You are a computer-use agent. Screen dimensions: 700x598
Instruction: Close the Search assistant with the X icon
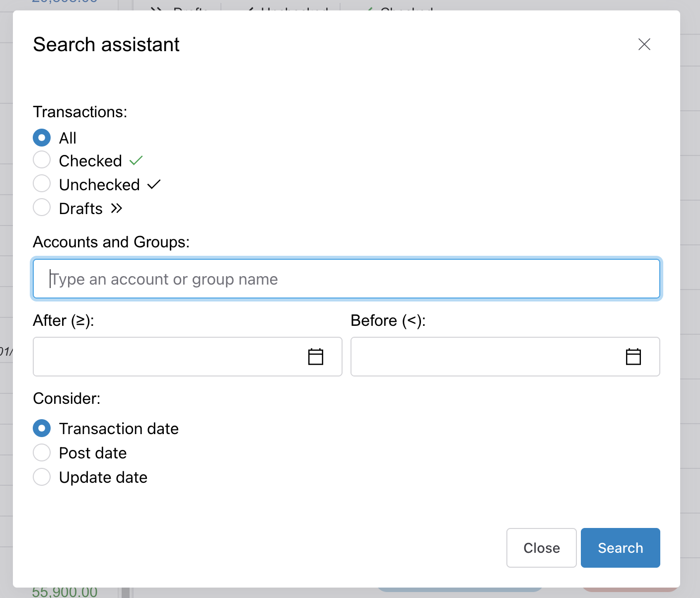point(644,44)
